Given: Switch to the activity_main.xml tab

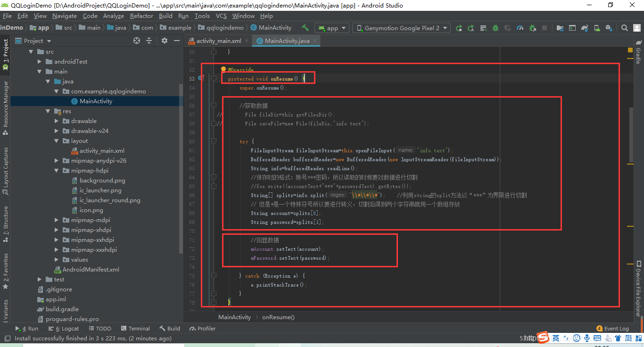Looking at the screenshot, I should click(219, 41).
